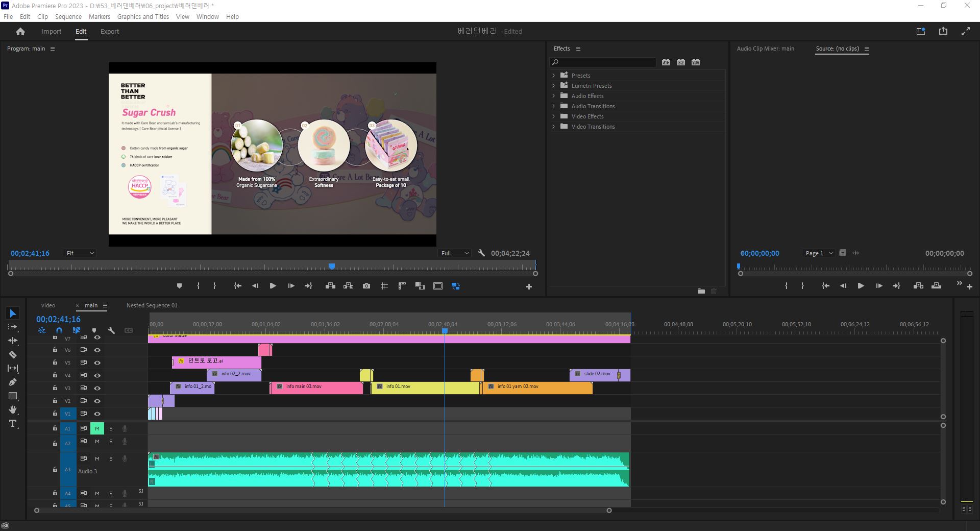Expand the Video Effects folder

553,116
